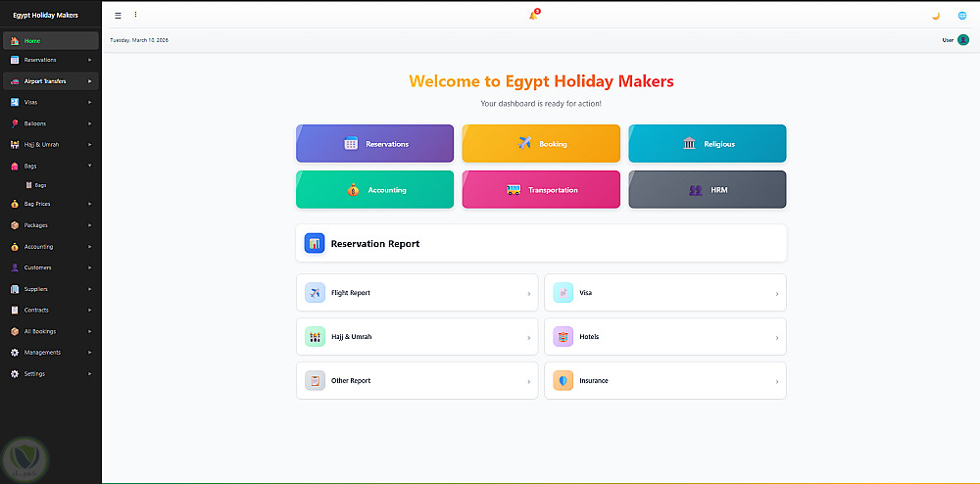This screenshot has width=980, height=484.
Task: Click the Hajj & Umrah sidebar icon
Action: 15,144
